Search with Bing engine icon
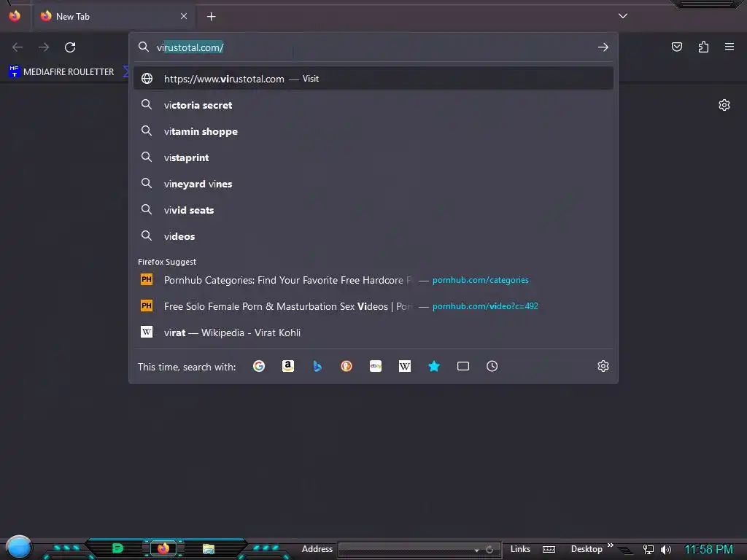The image size is (747, 560). [x=317, y=366]
